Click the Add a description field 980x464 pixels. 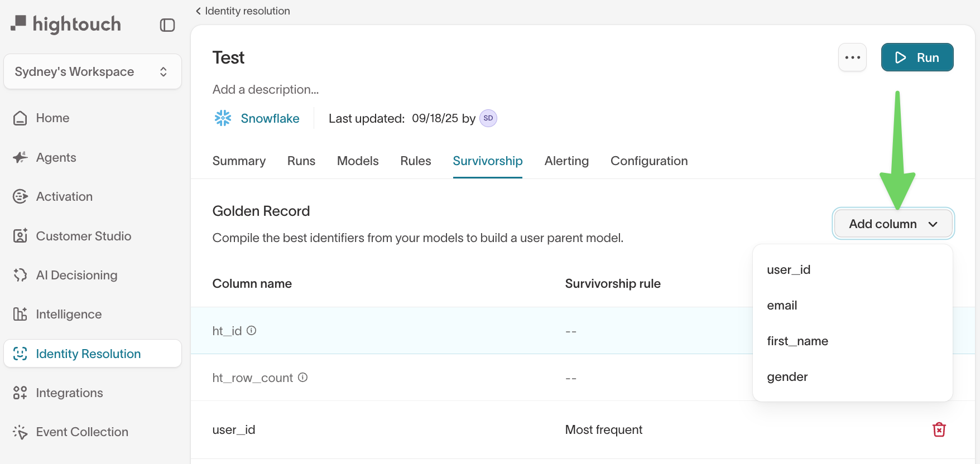coord(266,89)
